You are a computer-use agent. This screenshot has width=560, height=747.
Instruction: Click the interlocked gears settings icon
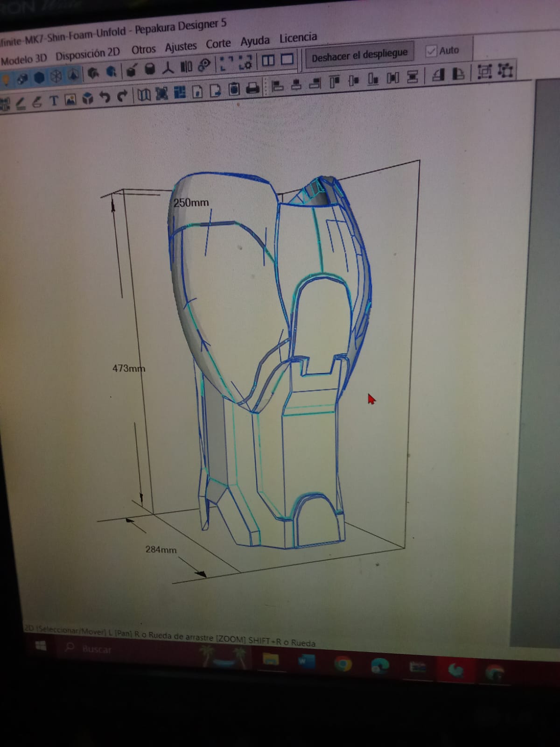pos(204,65)
